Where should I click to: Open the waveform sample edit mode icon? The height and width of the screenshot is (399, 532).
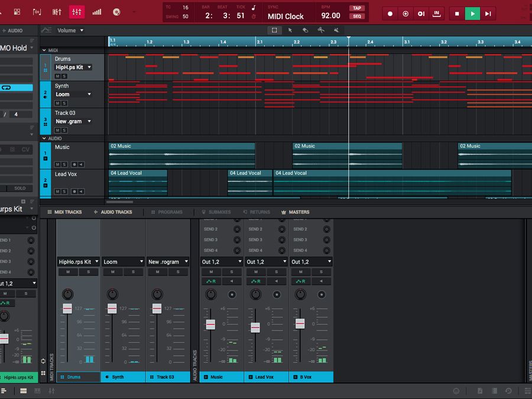click(x=37, y=12)
